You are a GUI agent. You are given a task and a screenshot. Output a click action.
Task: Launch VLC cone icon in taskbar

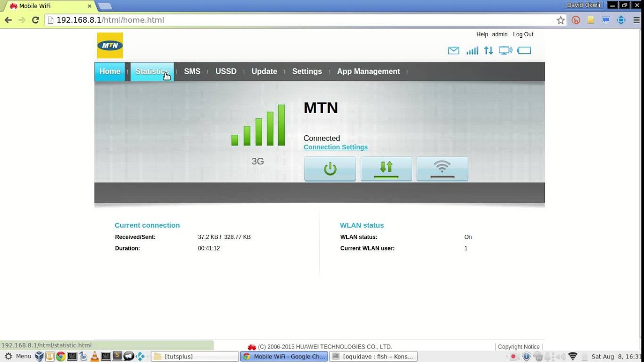[94, 356]
